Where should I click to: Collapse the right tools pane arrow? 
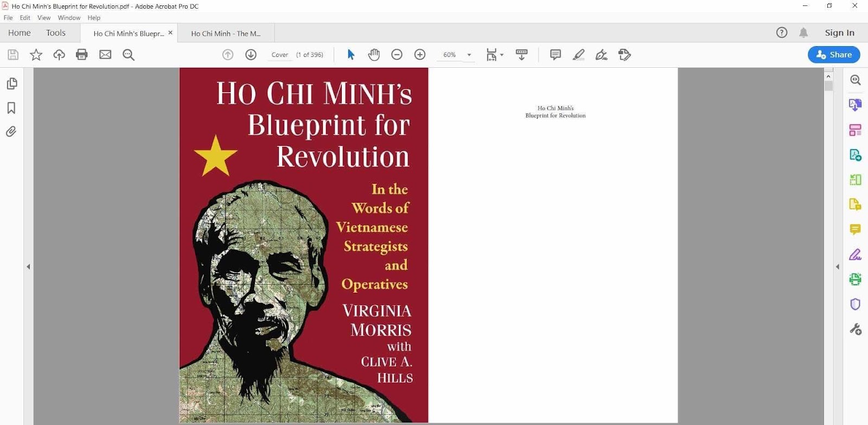click(x=838, y=267)
